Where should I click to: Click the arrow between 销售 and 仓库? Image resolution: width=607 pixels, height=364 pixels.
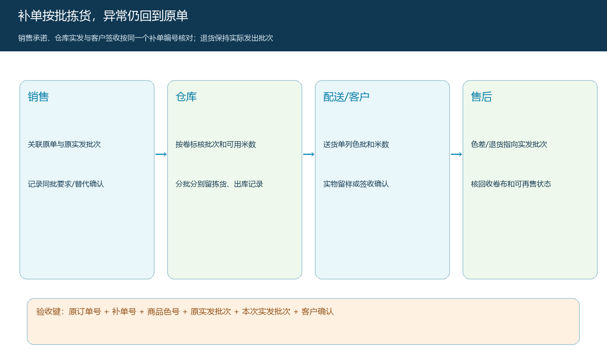click(x=161, y=154)
